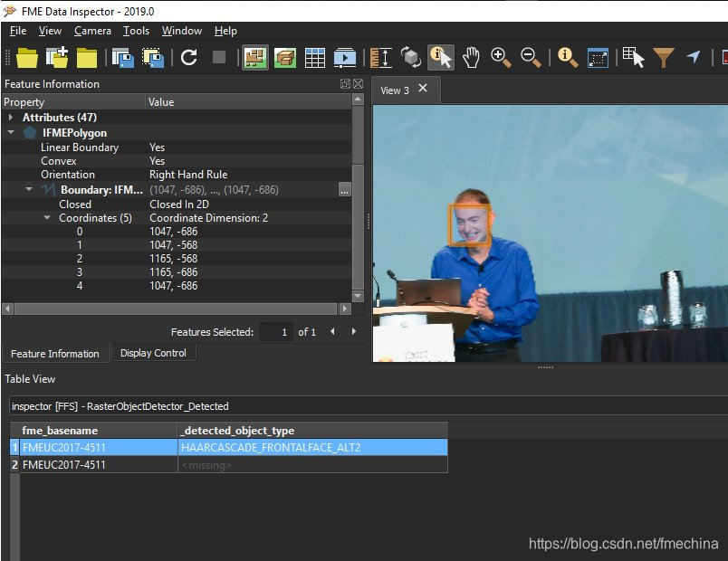Select the Select feature info tool
Viewport: 728px width, 561px height.
click(441, 58)
